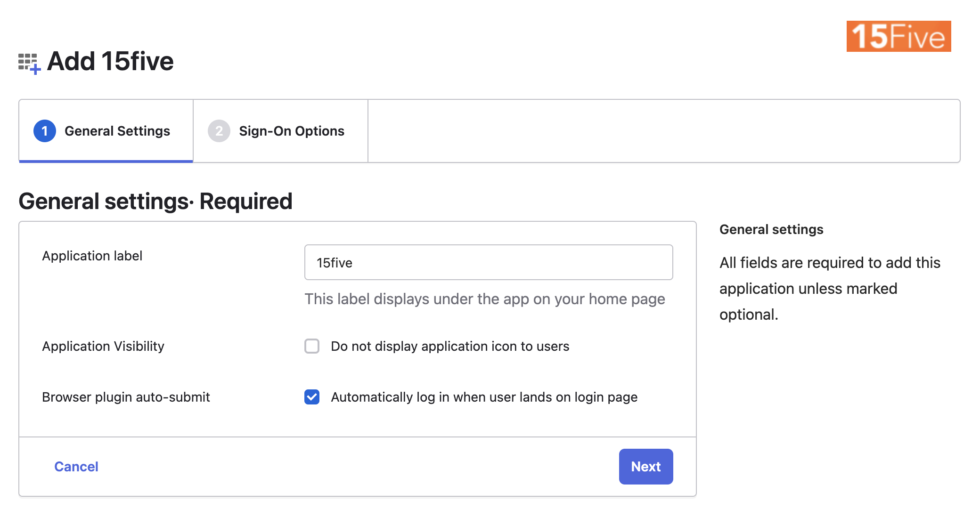Click the add-app grid icon beside the title
Screen dimensions: 980x517
point(29,64)
